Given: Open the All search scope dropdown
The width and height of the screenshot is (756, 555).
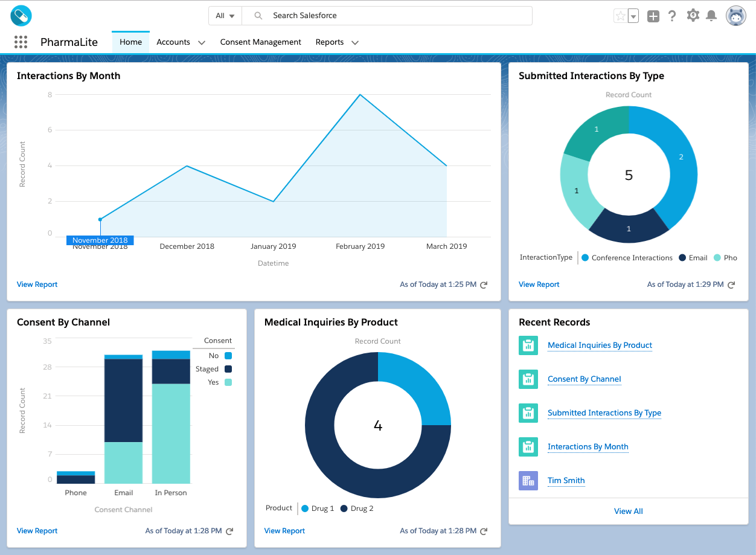Looking at the screenshot, I should (x=225, y=16).
